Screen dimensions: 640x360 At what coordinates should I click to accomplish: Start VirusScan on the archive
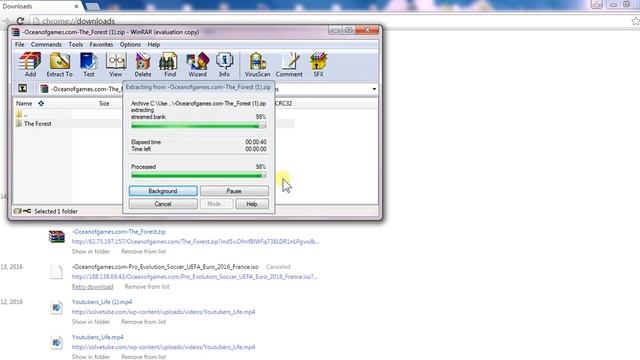pyautogui.click(x=257, y=64)
